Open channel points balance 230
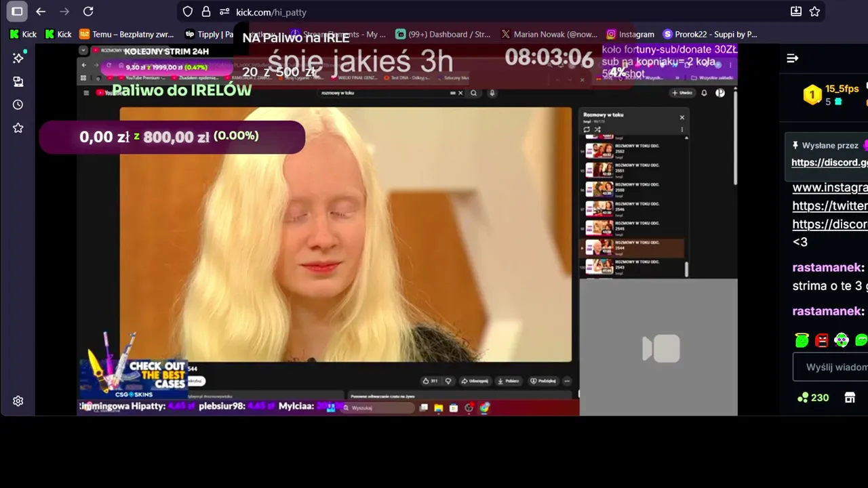This screenshot has height=488, width=868. 813,398
